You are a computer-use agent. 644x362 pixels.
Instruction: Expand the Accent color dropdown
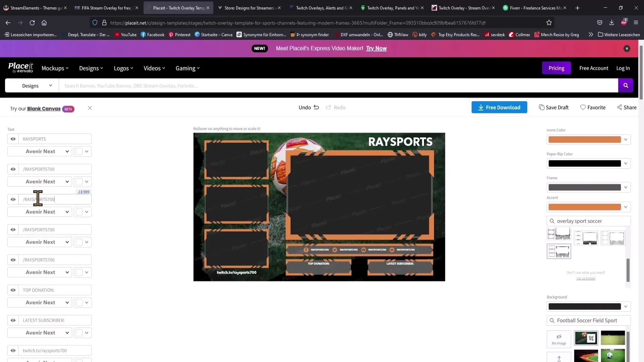[626, 207]
